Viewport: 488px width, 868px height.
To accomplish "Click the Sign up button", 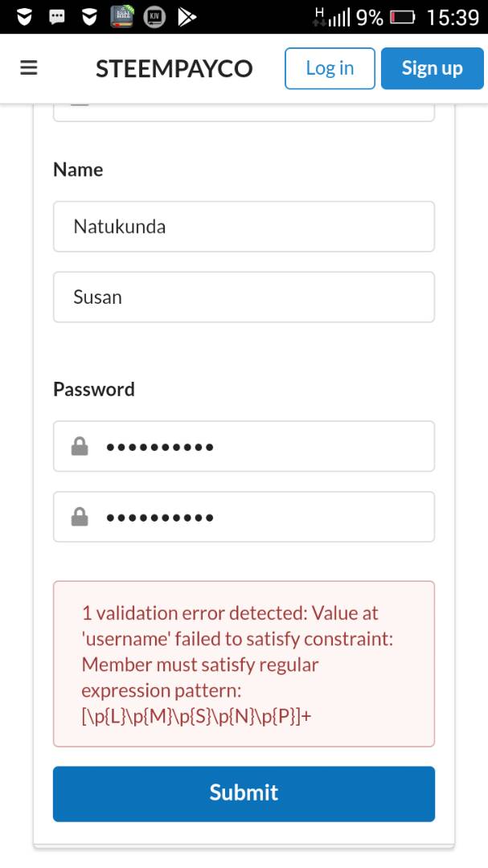I will tap(432, 68).
